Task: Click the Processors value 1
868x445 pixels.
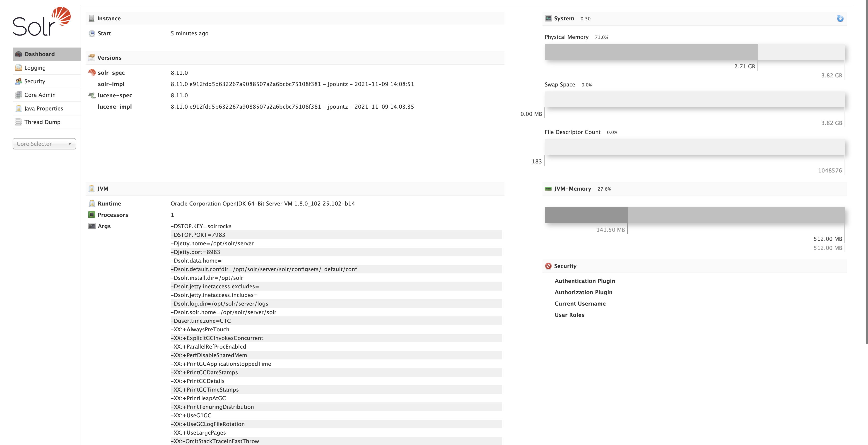Action: [x=172, y=215]
